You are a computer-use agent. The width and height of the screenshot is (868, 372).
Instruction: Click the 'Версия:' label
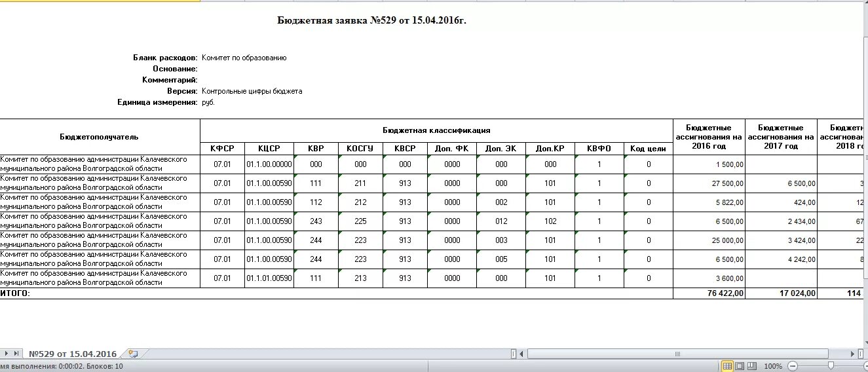point(183,91)
